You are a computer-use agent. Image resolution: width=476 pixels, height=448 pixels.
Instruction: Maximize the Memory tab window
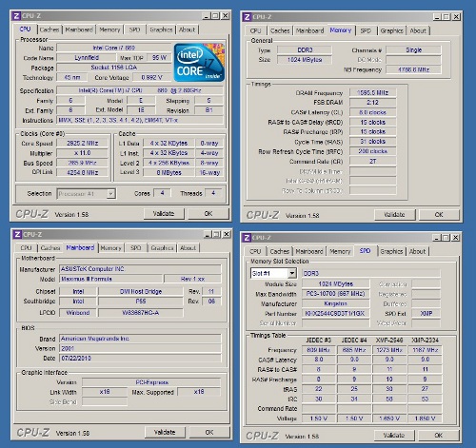pos(446,17)
